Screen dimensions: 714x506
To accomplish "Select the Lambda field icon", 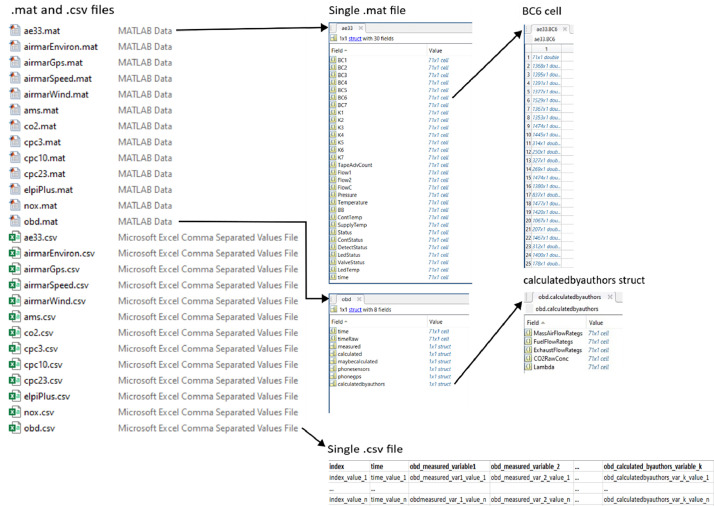I will tap(529, 367).
